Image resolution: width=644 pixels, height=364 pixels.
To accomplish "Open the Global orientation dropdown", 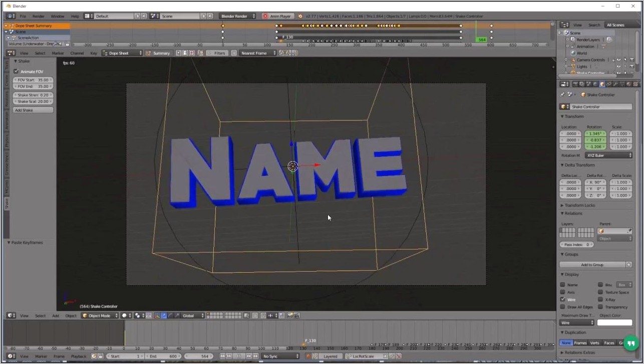I will click(x=192, y=315).
